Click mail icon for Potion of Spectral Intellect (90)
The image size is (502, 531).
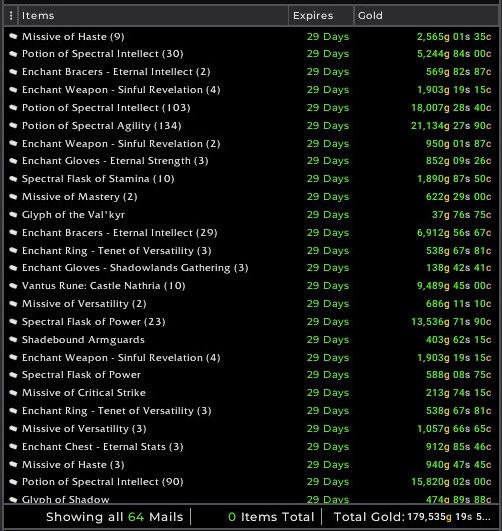tap(13, 482)
